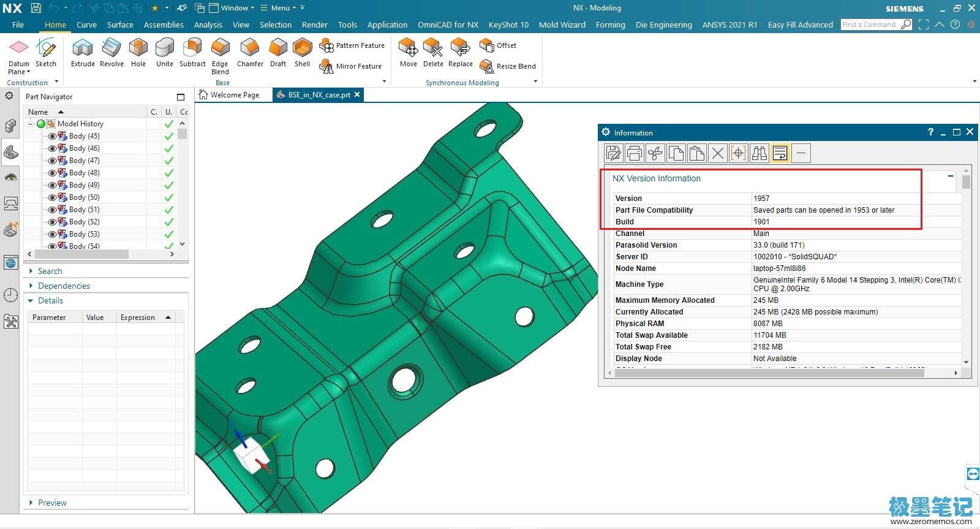Open the Window dropdown menu

click(x=232, y=8)
